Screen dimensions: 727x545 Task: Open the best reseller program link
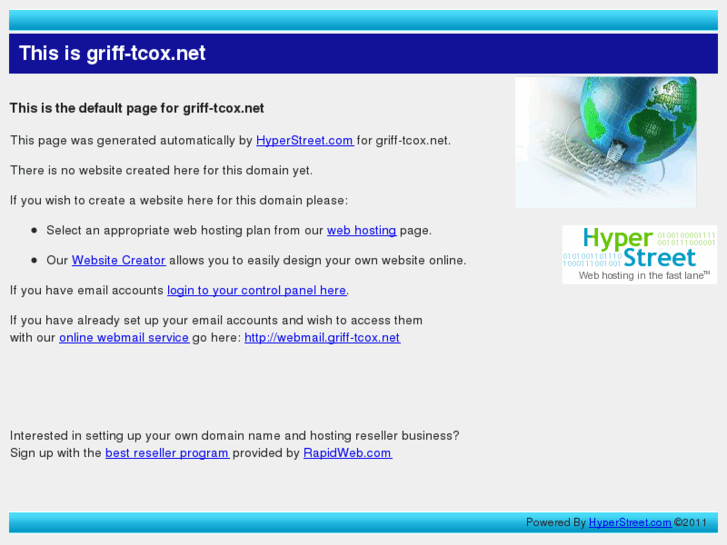click(x=167, y=453)
